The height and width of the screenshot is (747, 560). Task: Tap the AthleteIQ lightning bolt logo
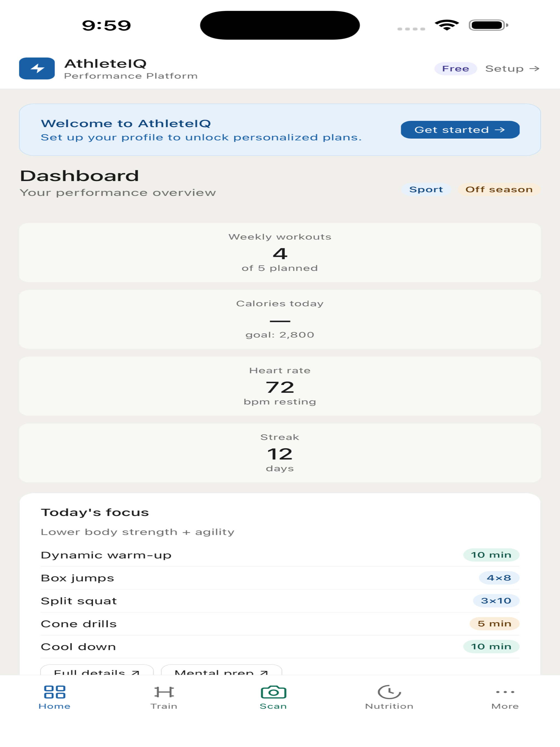pos(37,69)
